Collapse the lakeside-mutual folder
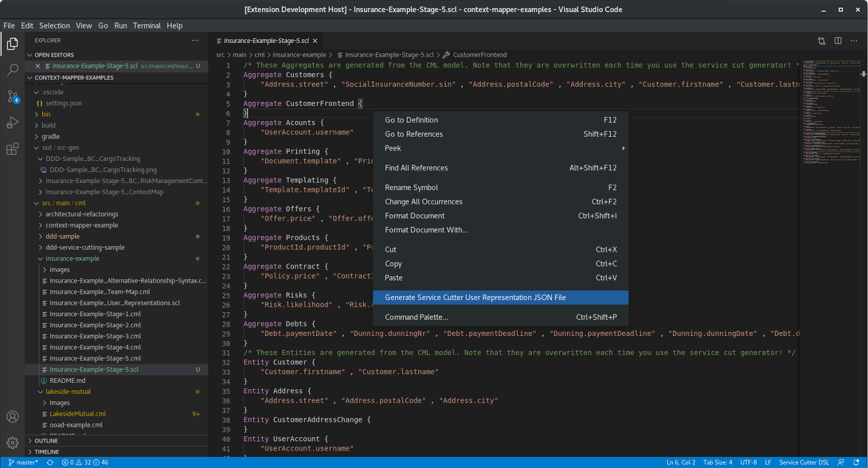868x468 pixels. coord(68,392)
